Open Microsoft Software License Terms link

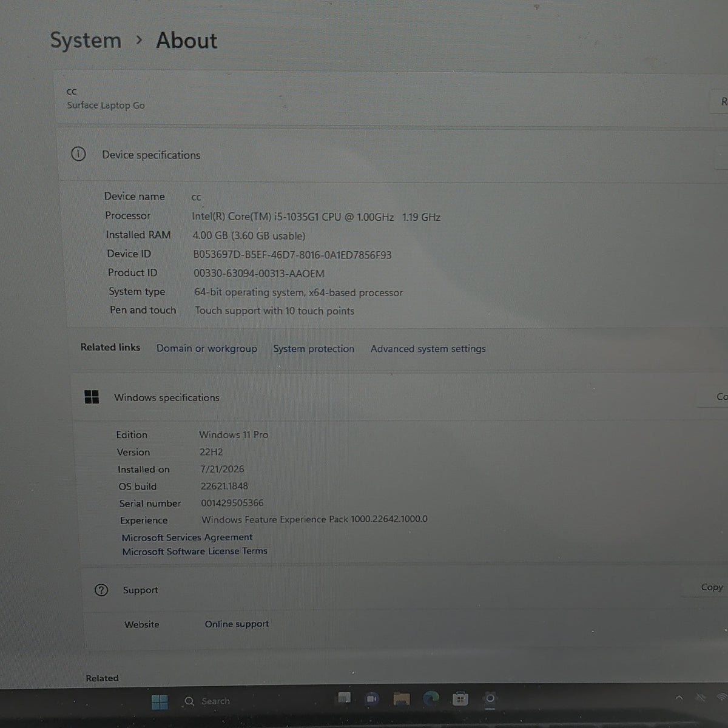tap(195, 551)
